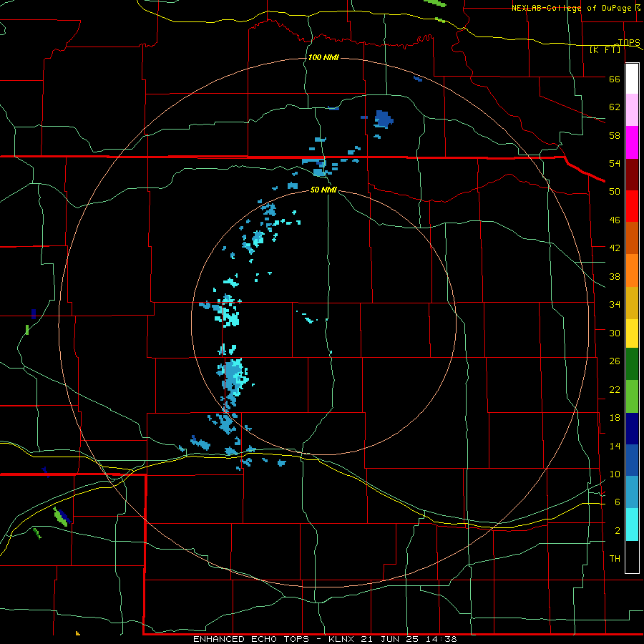Click the legend value 10
The image size is (644, 644).
(615, 474)
